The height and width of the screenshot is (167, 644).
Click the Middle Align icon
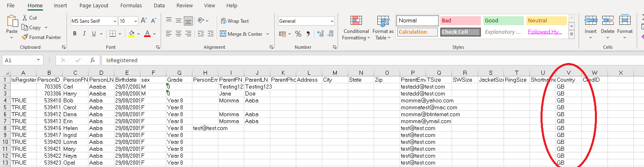pyautogui.click(x=179, y=21)
